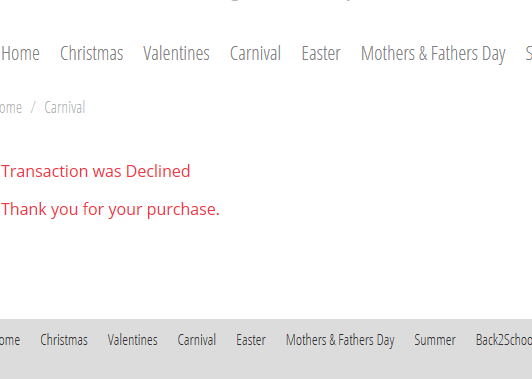Image resolution: width=532 pixels, height=379 pixels.
Task: Open Home in the top navigation menu
Action: click(x=20, y=53)
